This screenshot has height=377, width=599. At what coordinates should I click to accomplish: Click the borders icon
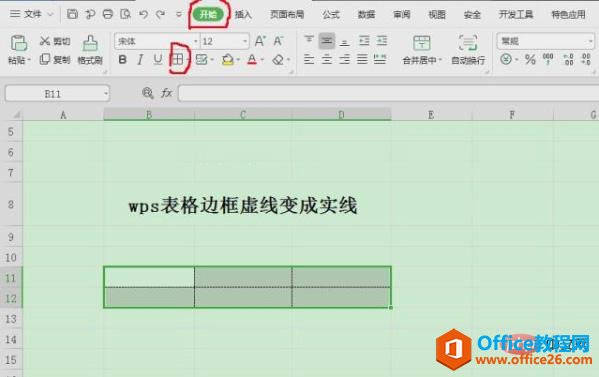tap(178, 59)
